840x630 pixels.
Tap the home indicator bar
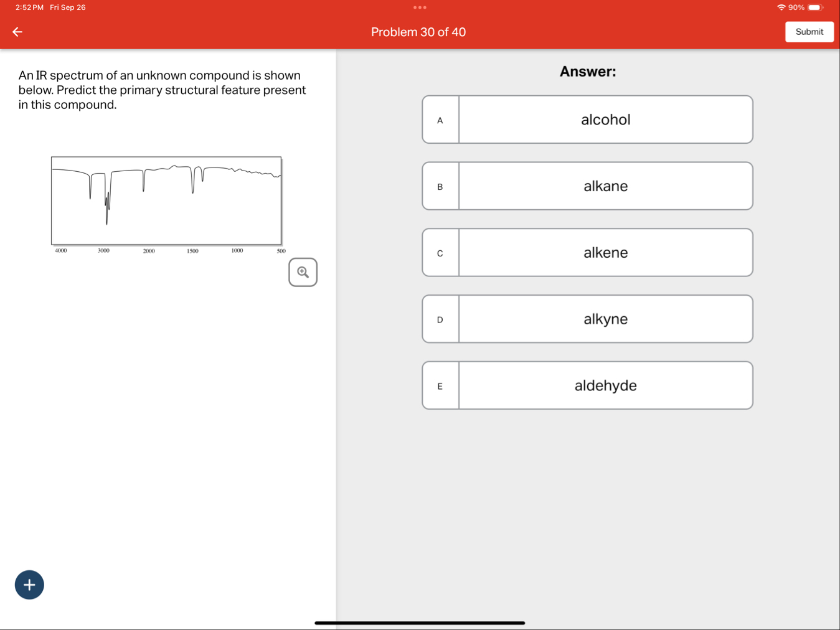pos(420,623)
